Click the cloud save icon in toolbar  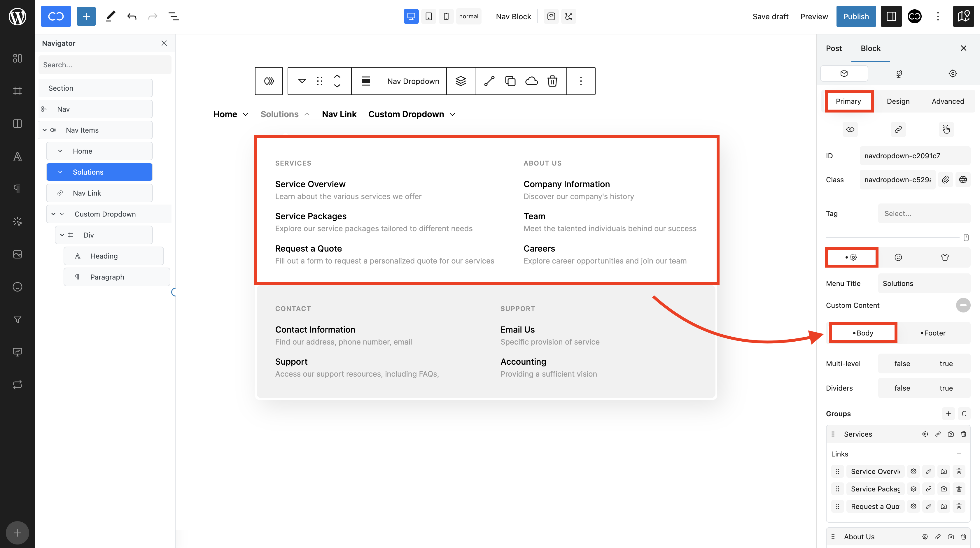(x=531, y=81)
